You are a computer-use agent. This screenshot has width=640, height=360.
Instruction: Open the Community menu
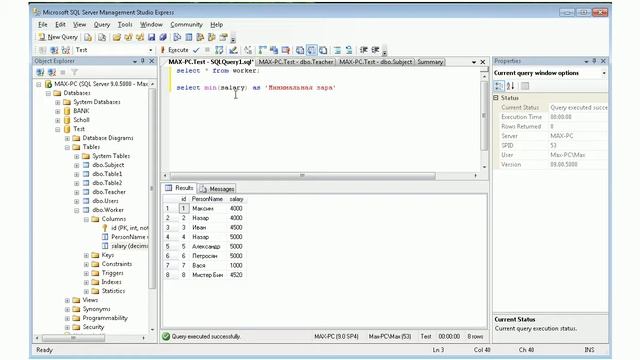tap(186, 24)
